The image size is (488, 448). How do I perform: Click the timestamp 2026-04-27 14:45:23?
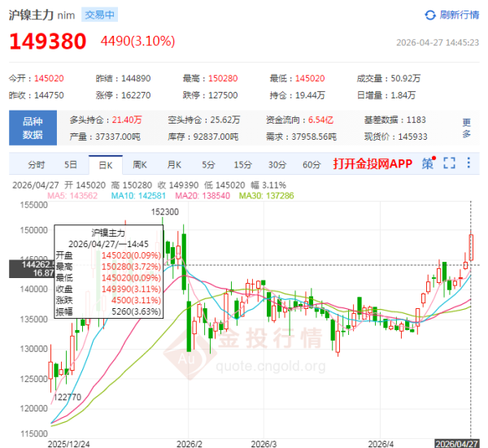(438, 42)
